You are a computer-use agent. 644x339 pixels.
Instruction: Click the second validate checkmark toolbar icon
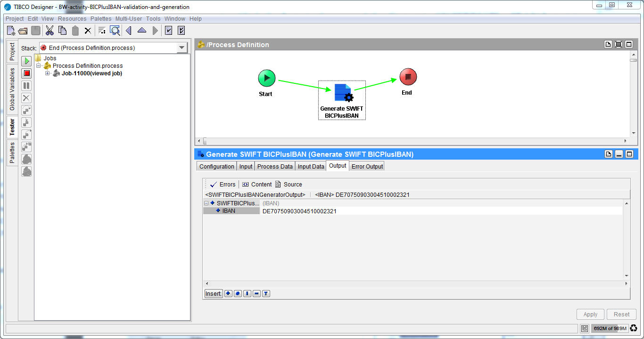pyautogui.click(x=181, y=31)
